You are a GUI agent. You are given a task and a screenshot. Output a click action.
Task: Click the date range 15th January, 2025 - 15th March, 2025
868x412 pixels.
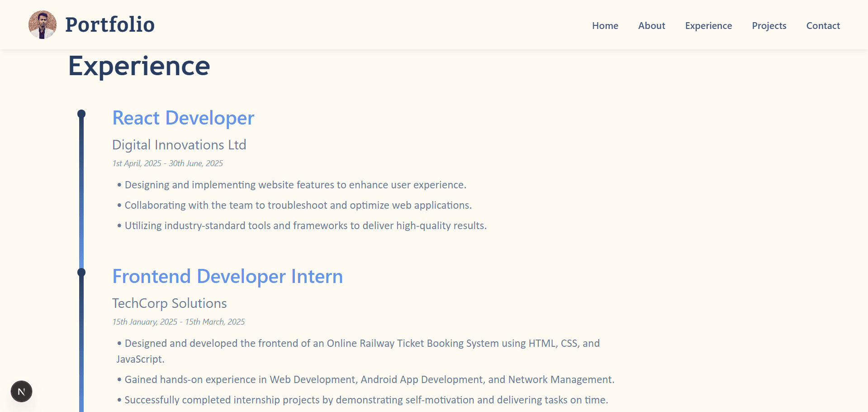pos(179,322)
